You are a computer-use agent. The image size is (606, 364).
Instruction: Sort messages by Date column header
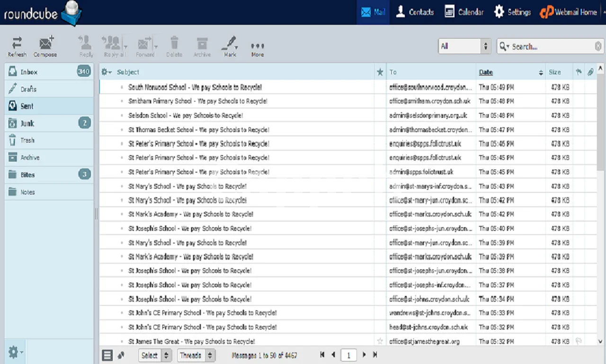486,72
